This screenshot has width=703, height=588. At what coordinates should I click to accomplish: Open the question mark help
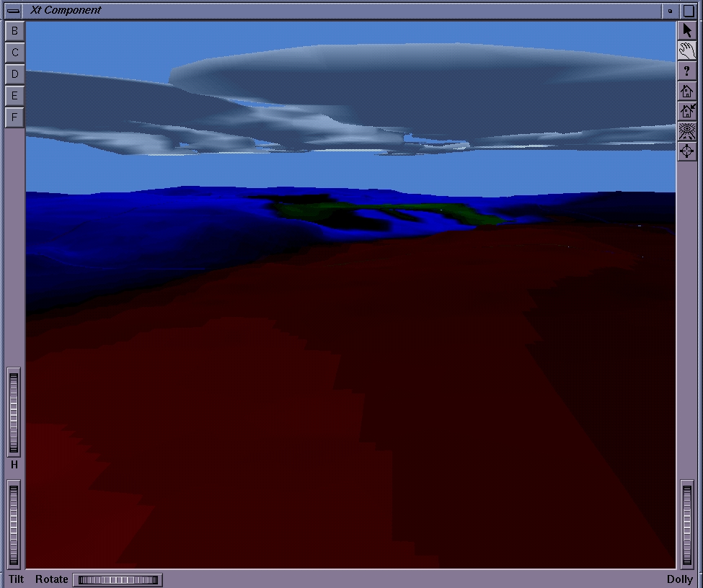(687, 71)
